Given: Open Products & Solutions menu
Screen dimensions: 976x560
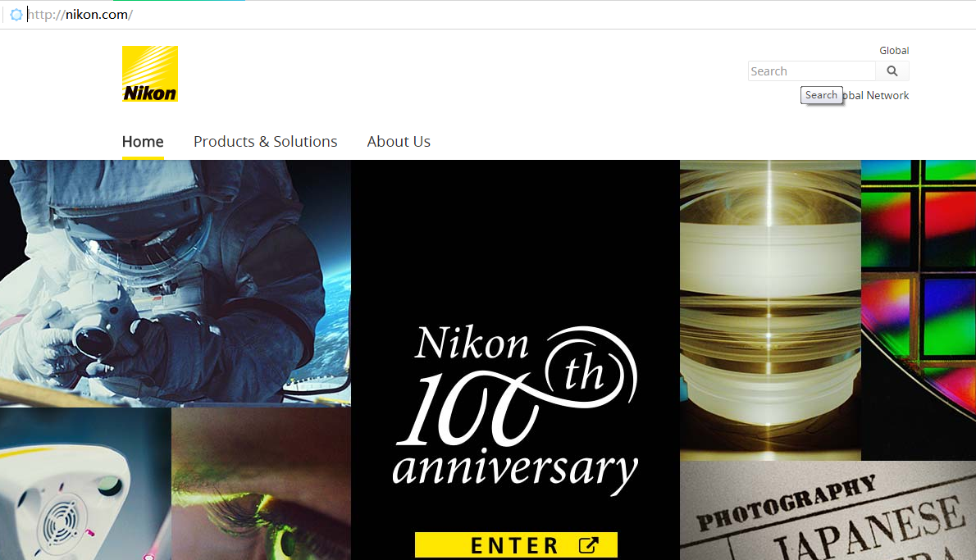Looking at the screenshot, I should click(x=265, y=141).
